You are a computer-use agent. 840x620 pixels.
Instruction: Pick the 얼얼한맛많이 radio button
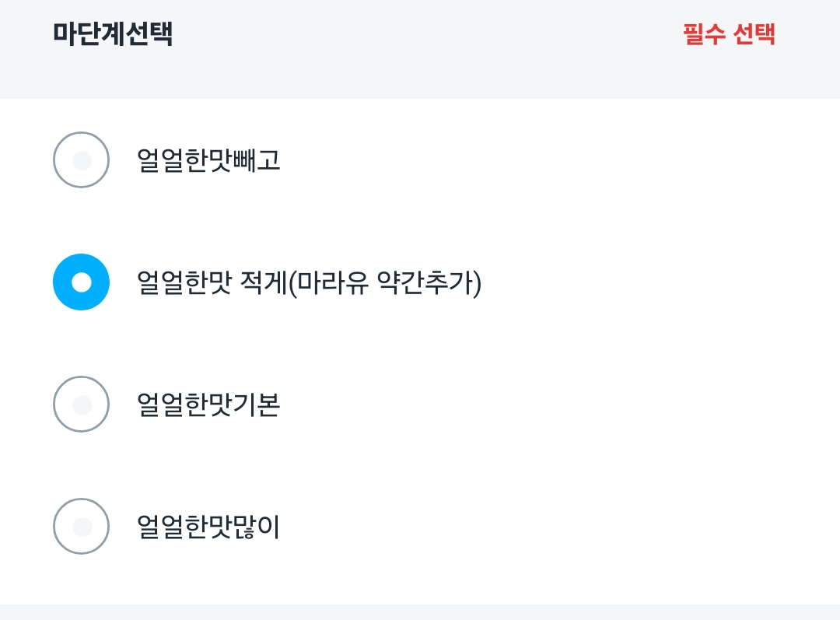tap(81, 526)
